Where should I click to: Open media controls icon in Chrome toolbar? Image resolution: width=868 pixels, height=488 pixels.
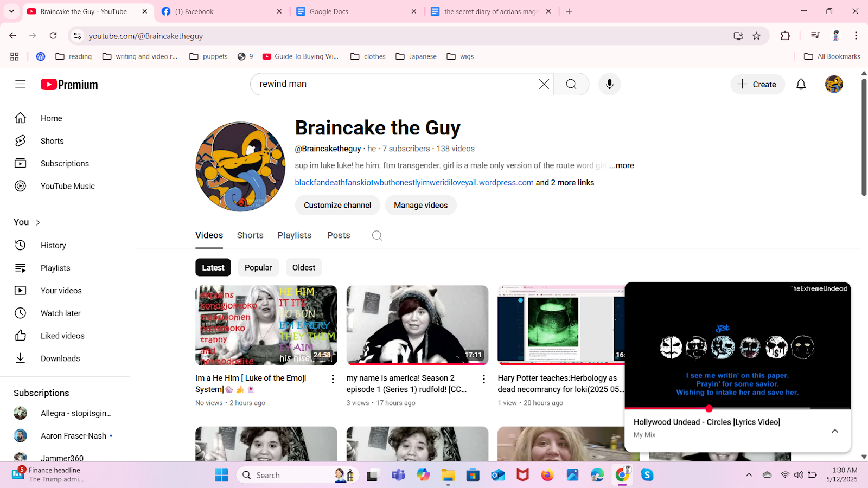pyautogui.click(x=815, y=36)
